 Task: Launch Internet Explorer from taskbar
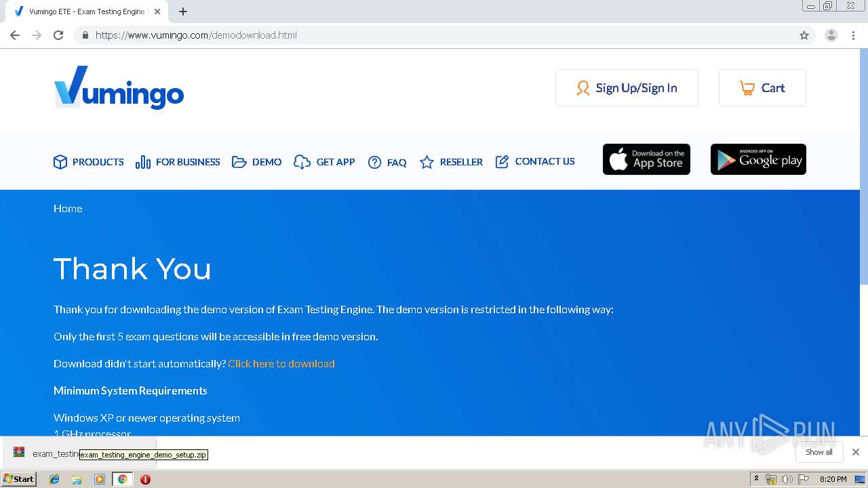[54, 479]
